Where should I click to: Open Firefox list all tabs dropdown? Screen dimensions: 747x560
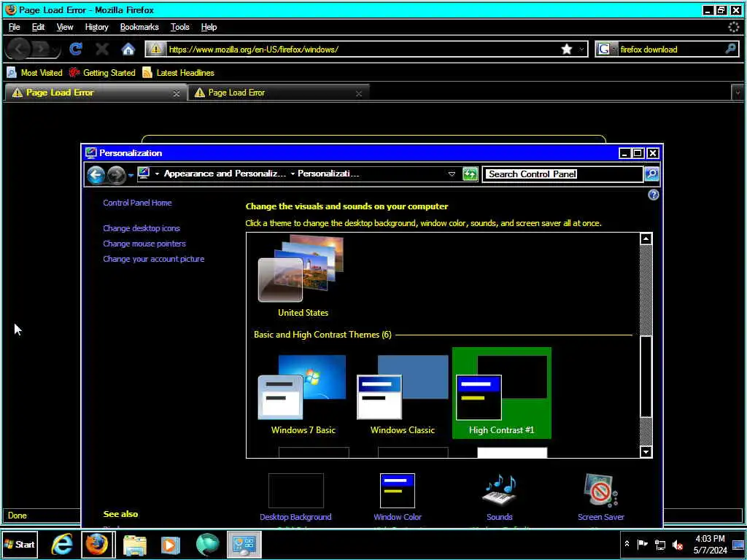[x=738, y=93]
